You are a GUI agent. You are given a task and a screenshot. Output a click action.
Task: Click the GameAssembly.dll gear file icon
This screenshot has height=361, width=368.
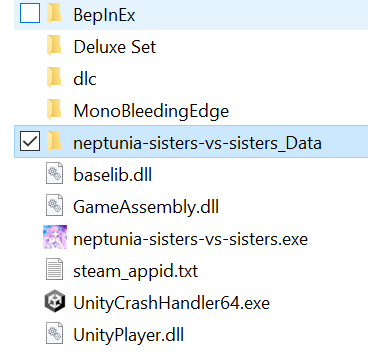click(54, 206)
